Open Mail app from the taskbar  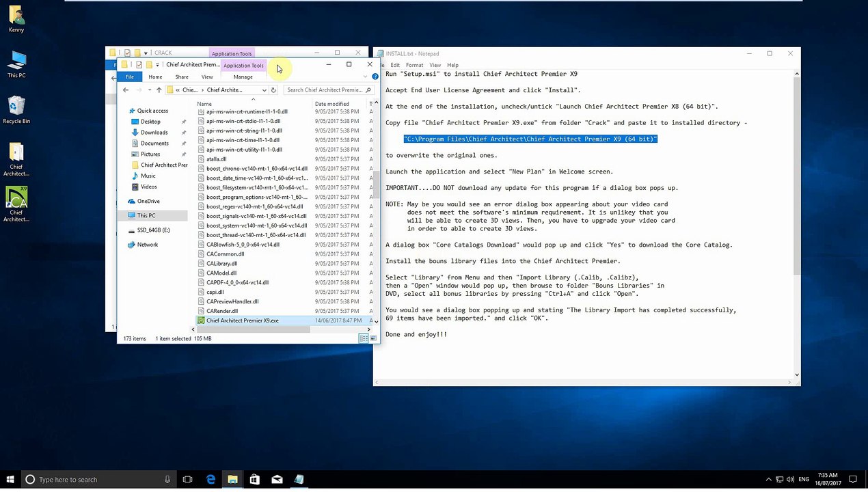pos(277,480)
